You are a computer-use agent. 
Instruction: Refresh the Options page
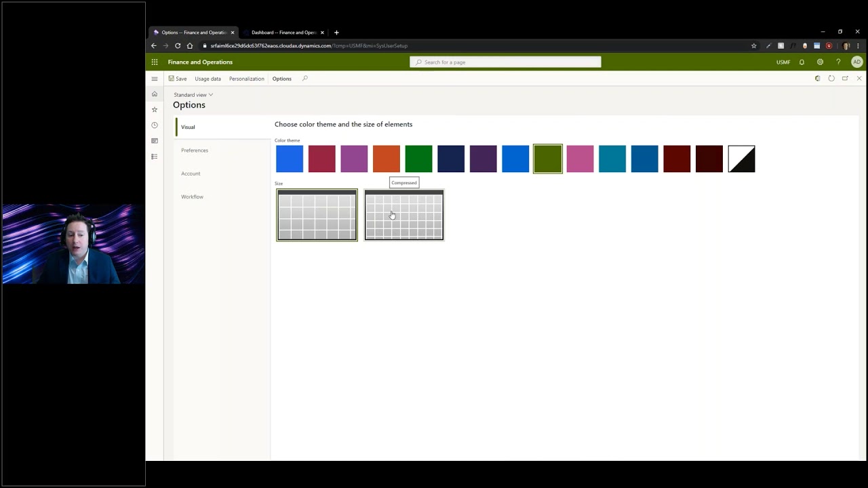[x=831, y=79]
